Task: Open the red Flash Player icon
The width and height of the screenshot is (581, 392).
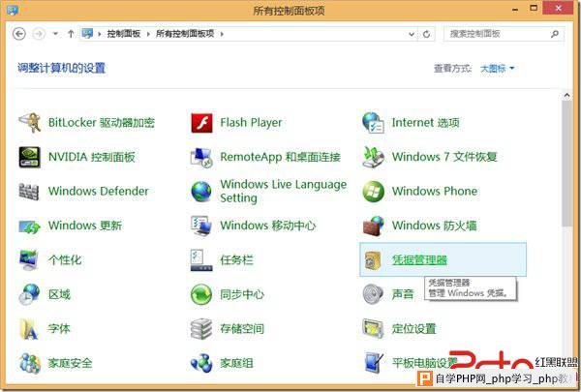Action: click(x=201, y=123)
